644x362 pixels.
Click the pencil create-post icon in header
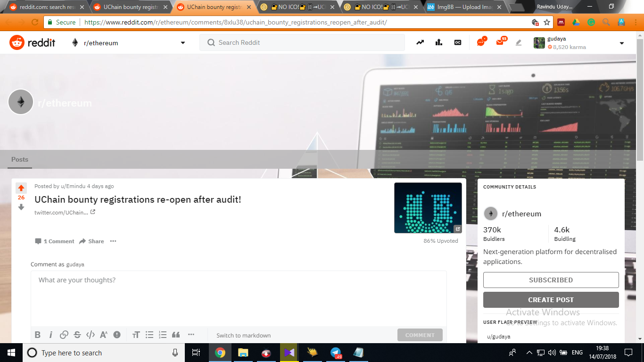pyautogui.click(x=519, y=42)
